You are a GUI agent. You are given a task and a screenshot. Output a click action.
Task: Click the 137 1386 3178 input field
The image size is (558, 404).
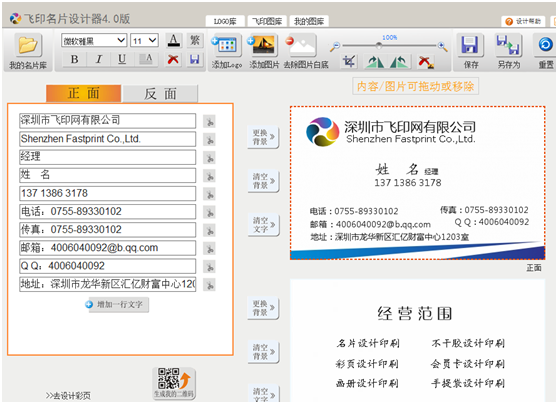[x=107, y=193]
